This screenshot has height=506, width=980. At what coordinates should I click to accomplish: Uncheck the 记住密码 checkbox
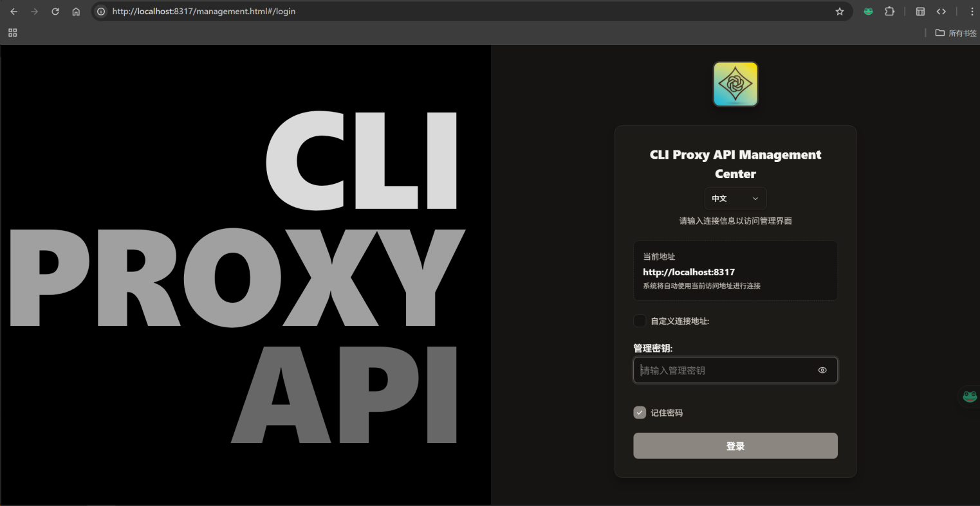[x=640, y=413]
